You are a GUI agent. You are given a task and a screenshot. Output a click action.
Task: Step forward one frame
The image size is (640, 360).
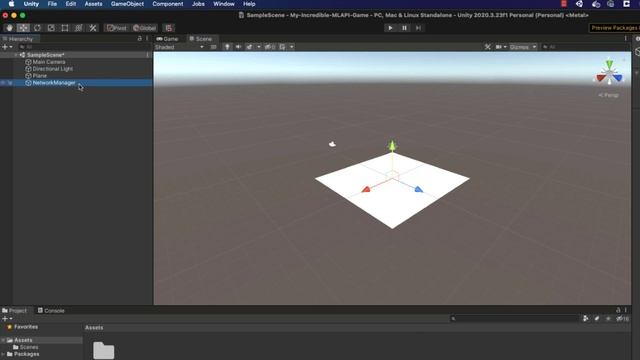tap(418, 28)
